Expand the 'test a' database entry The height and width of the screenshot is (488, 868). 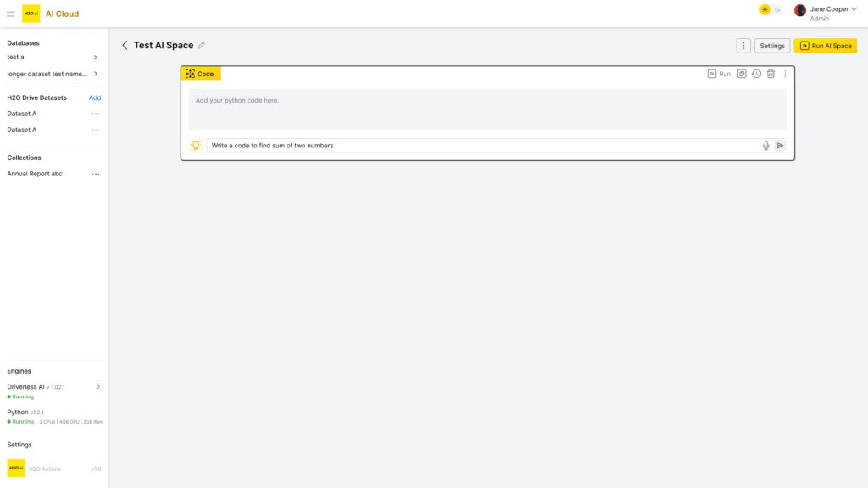[x=96, y=58]
